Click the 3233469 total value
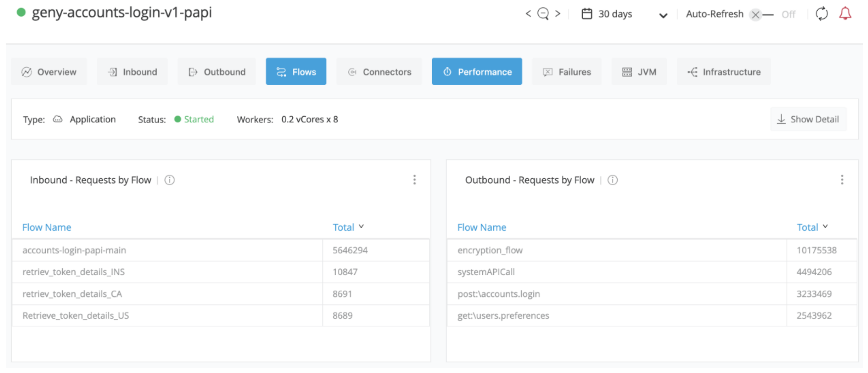 point(814,294)
